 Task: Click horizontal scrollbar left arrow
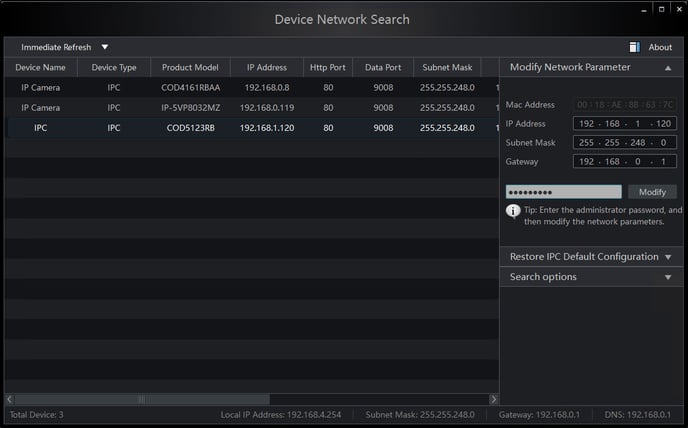(10, 399)
